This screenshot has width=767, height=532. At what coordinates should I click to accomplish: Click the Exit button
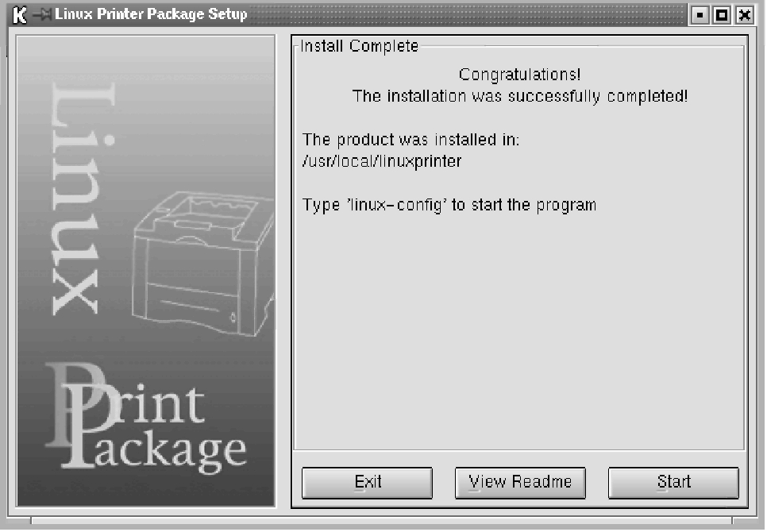coord(367,483)
